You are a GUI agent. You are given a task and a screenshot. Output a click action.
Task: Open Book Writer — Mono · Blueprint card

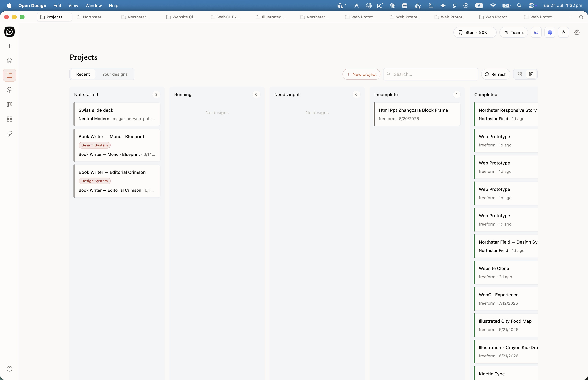117,145
